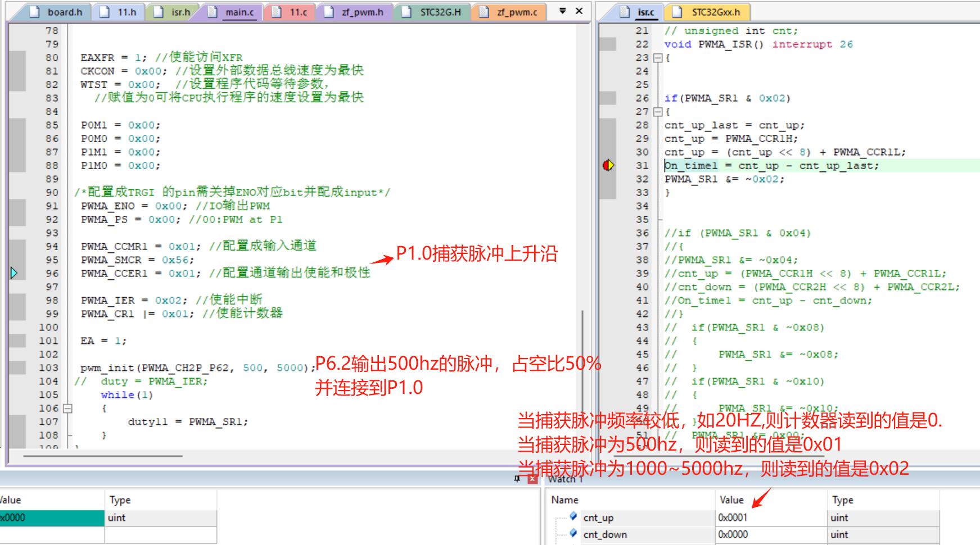Screen dimensions: 980x545
Task: Collapse the while block at line 106
Action: coord(68,408)
